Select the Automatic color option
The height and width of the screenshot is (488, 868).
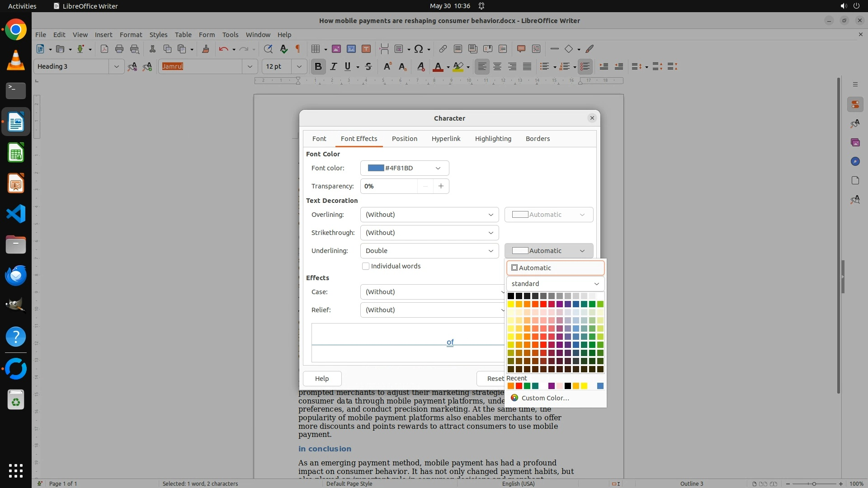(x=555, y=268)
